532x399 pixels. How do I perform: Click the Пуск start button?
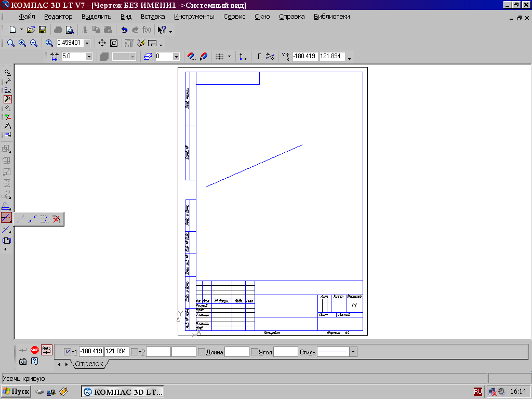click(x=16, y=392)
